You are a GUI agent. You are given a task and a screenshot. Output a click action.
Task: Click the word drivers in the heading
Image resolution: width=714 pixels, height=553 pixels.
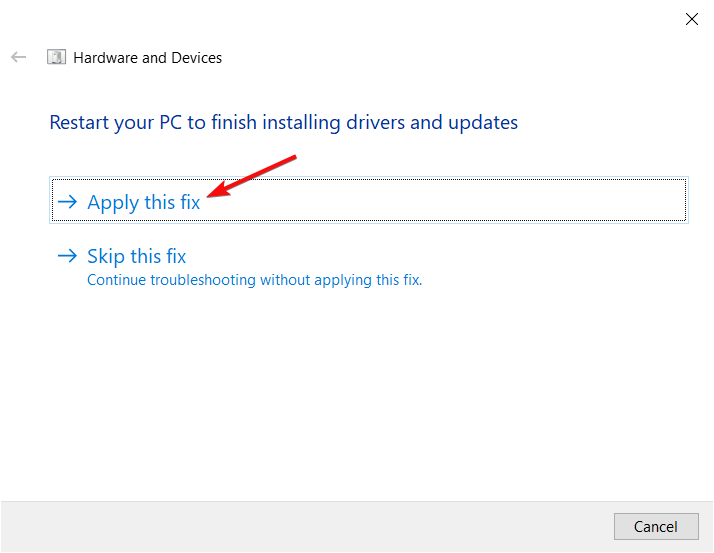tap(376, 123)
